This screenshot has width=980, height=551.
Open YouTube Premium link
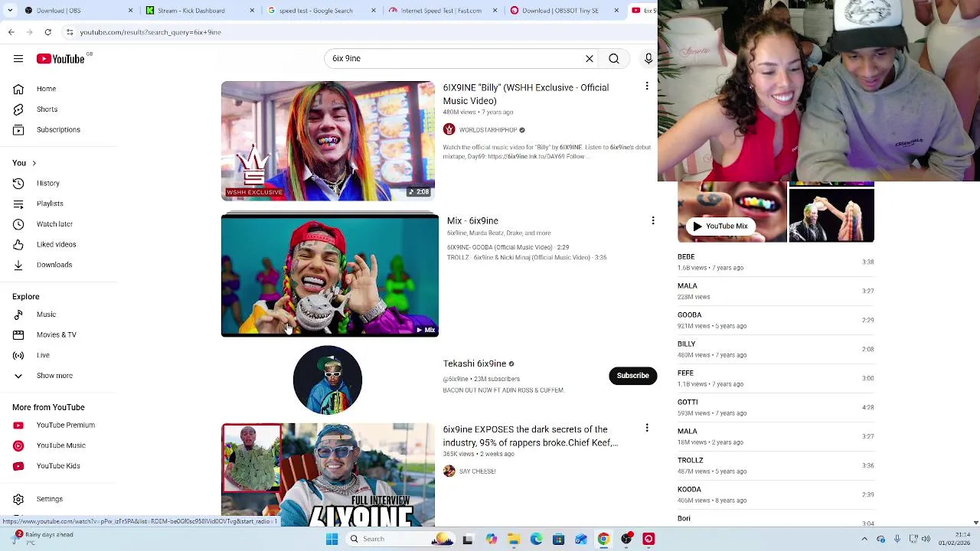pyautogui.click(x=65, y=425)
